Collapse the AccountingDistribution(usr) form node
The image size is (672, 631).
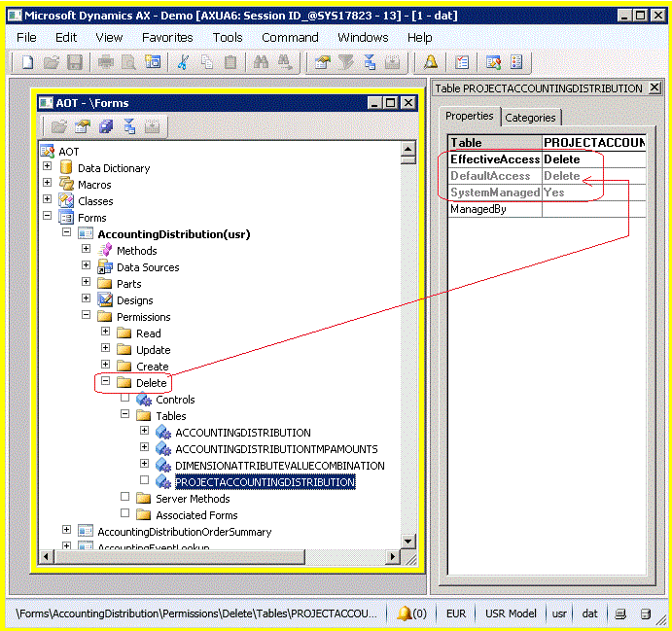click(66, 231)
